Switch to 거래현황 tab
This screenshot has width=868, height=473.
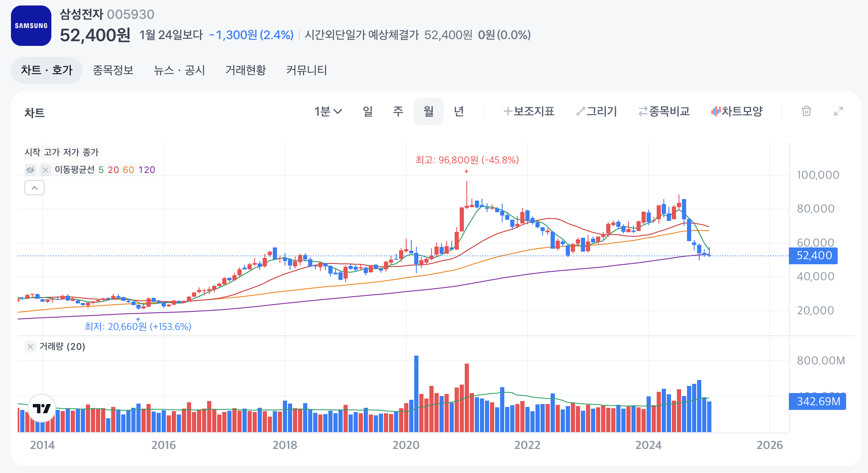coord(246,70)
